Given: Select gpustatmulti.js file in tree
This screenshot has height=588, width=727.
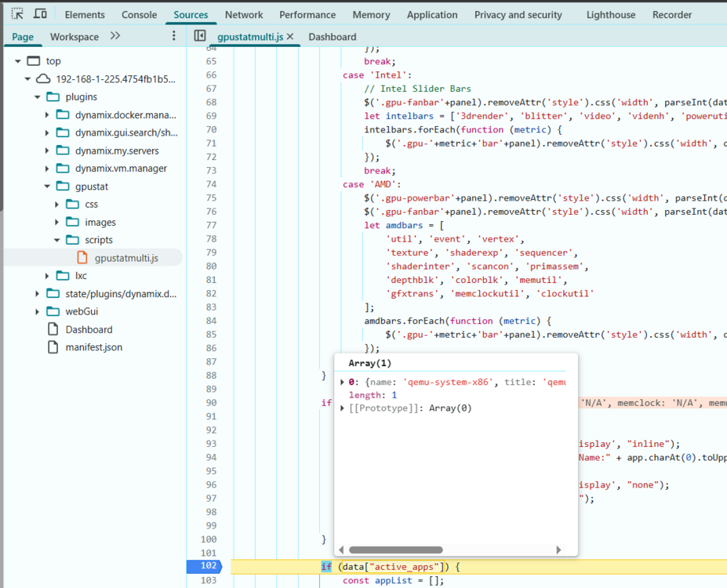Looking at the screenshot, I should (x=126, y=258).
